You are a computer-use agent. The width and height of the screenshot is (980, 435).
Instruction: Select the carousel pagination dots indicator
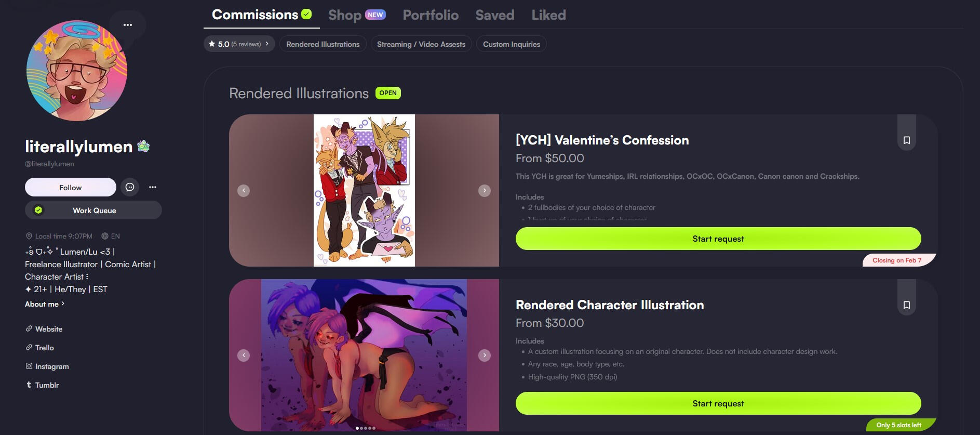pos(365,428)
